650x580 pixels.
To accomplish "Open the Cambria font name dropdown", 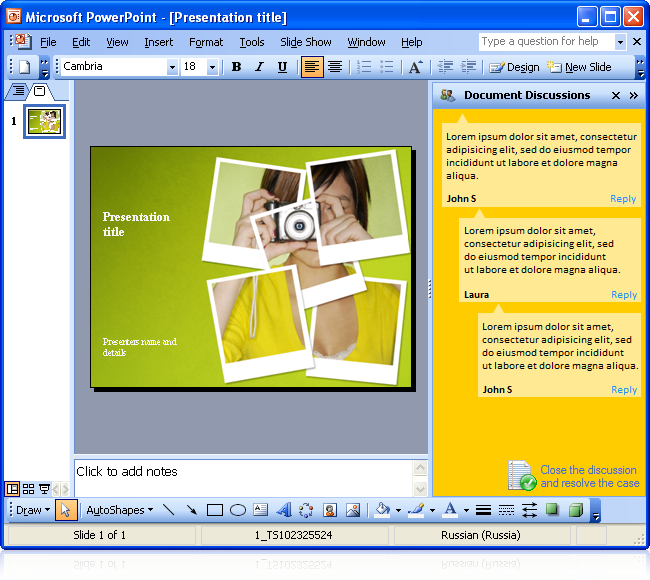I will (x=172, y=67).
